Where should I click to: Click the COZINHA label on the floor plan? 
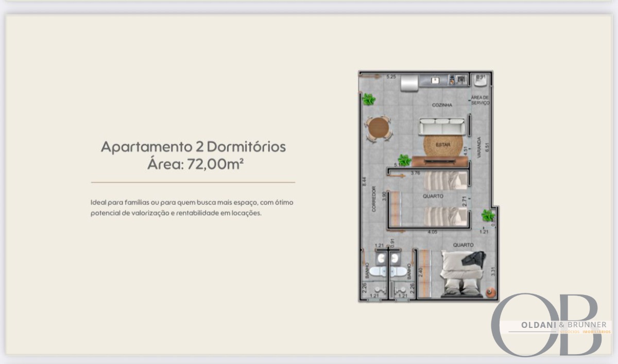442,105
